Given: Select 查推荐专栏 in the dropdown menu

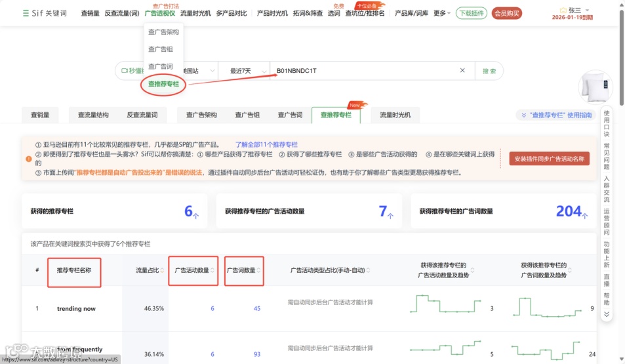Looking at the screenshot, I should [163, 84].
